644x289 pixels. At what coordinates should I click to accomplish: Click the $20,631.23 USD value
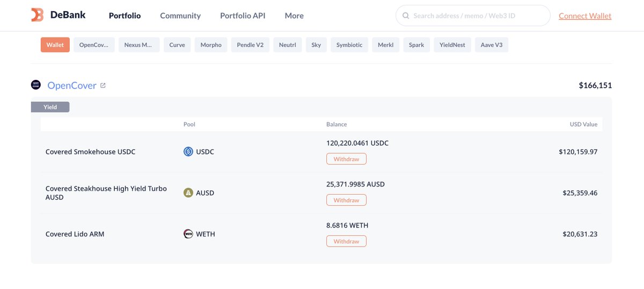click(x=580, y=234)
